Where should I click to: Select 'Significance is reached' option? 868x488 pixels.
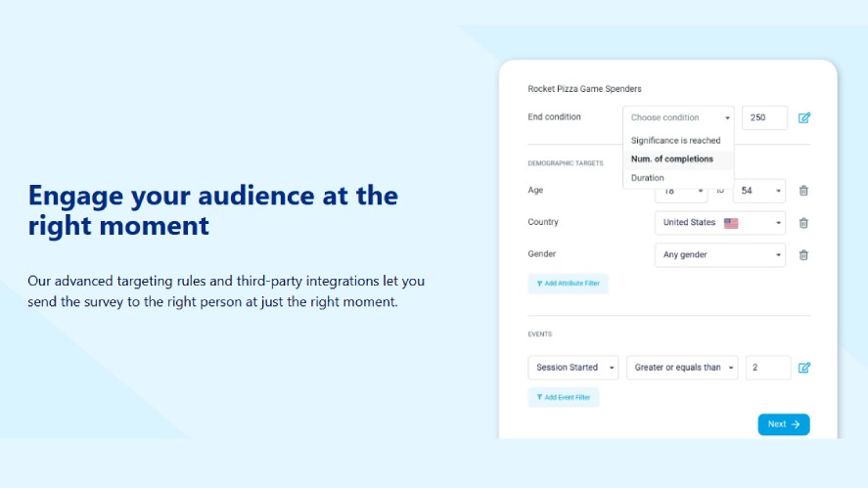678,141
